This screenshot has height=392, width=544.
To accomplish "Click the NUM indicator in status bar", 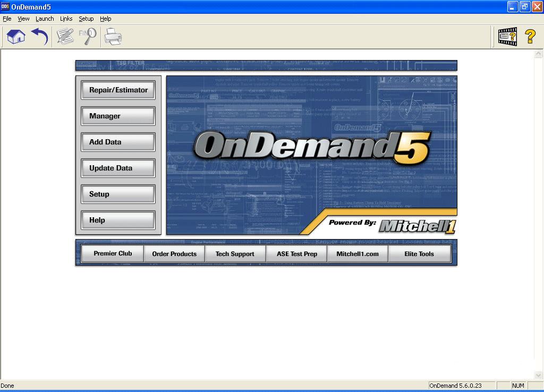I will pyautogui.click(x=518, y=386).
